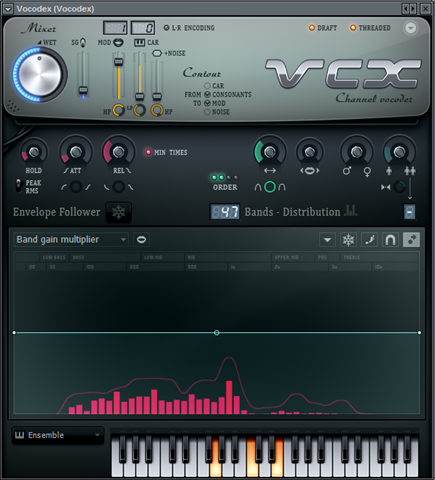Click the curve tool icon in the graph toolbar
Image resolution: width=435 pixels, height=480 pixels.
coord(369,240)
